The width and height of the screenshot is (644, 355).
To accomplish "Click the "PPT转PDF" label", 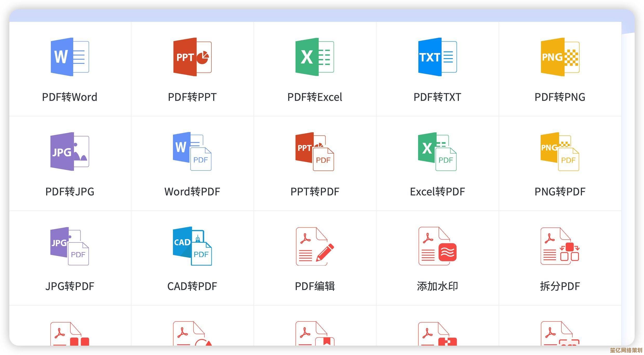I will (x=315, y=192).
